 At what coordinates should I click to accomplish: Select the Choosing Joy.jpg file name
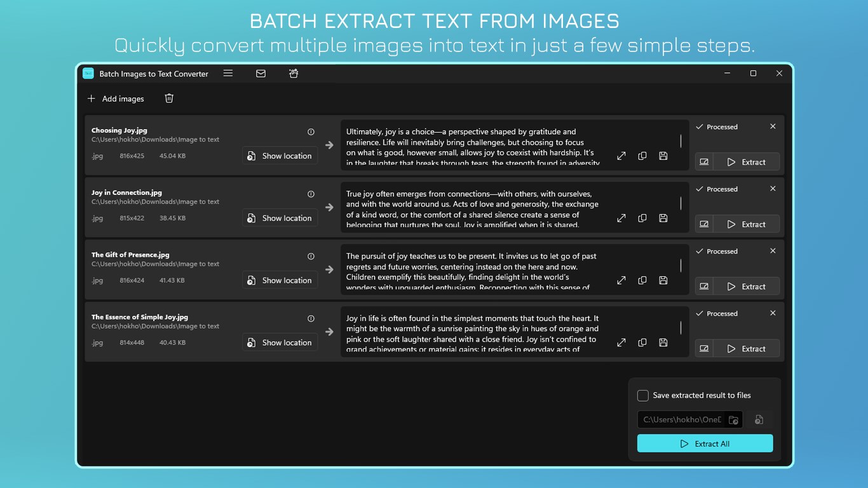pos(119,130)
